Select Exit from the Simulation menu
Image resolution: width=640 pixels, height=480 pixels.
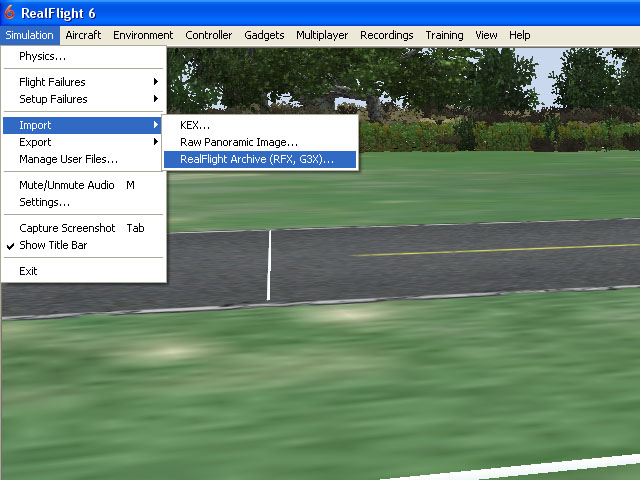(83, 271)
